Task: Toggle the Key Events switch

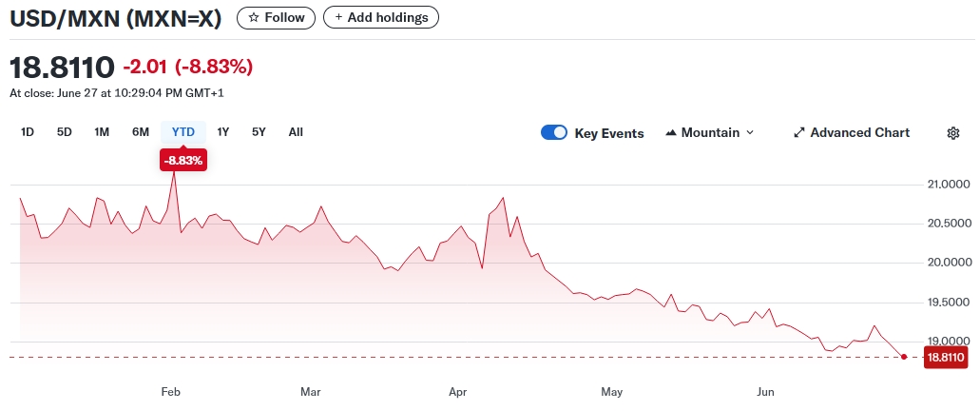Action: 554,132
